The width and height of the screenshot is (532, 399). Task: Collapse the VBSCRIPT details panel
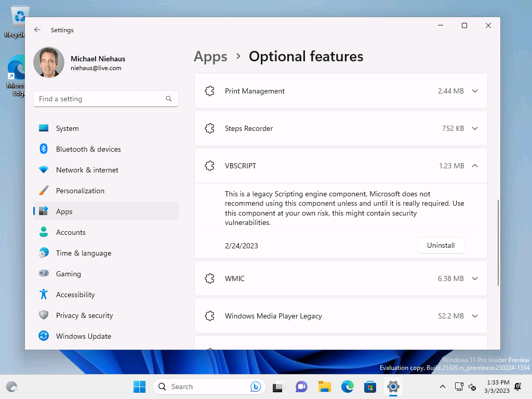click(474, 165)
